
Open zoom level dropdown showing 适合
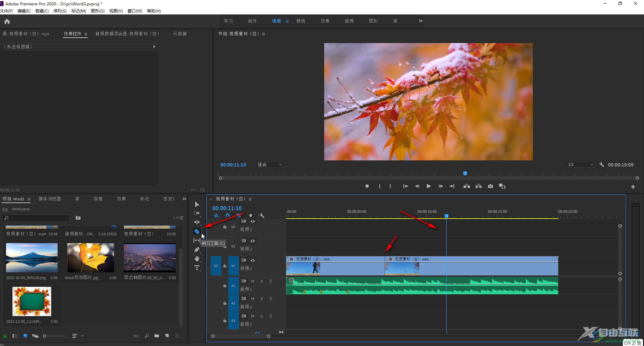pyautogui.click(x=270, y=164)
